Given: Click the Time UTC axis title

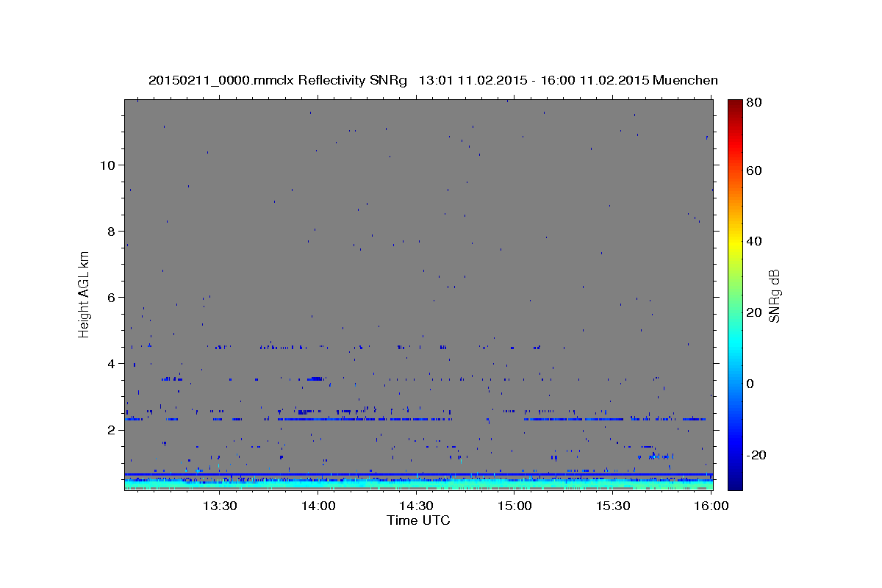Looking at the screenshot, I should point(418,520).
